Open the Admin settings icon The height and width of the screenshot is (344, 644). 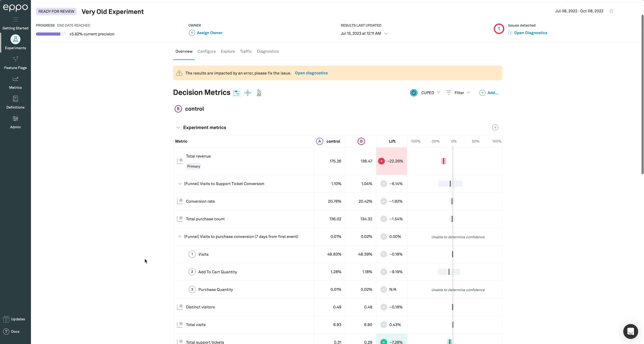(15, 119)
